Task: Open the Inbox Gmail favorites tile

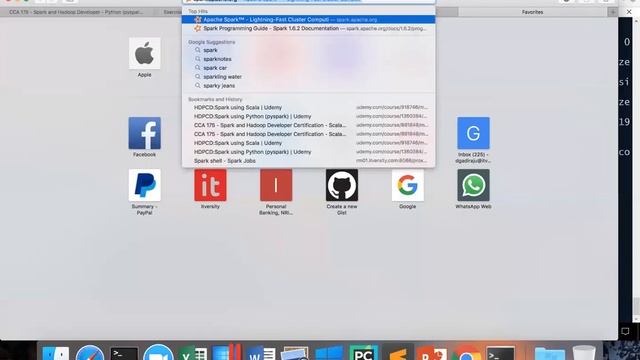Action: pos(473,133)
